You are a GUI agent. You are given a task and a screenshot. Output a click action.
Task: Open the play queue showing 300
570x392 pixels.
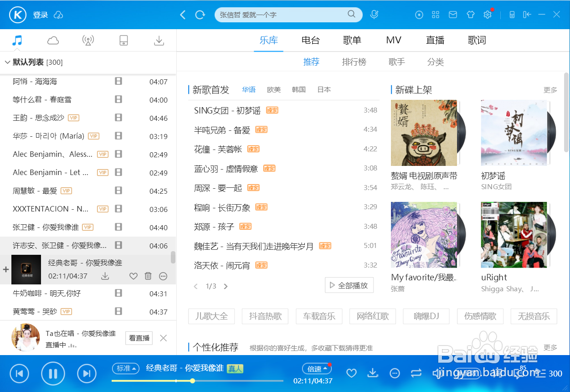(x=549, y=373)
